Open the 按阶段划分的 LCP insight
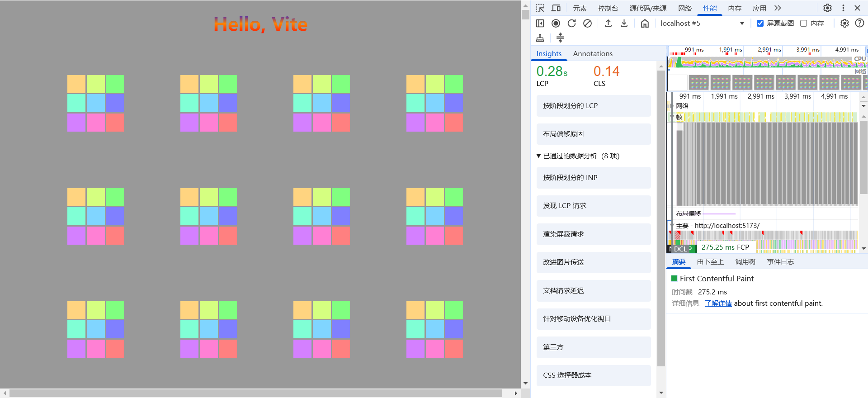Image resolution: width=868 pixels, height=398 pixels. click(594, 106)
